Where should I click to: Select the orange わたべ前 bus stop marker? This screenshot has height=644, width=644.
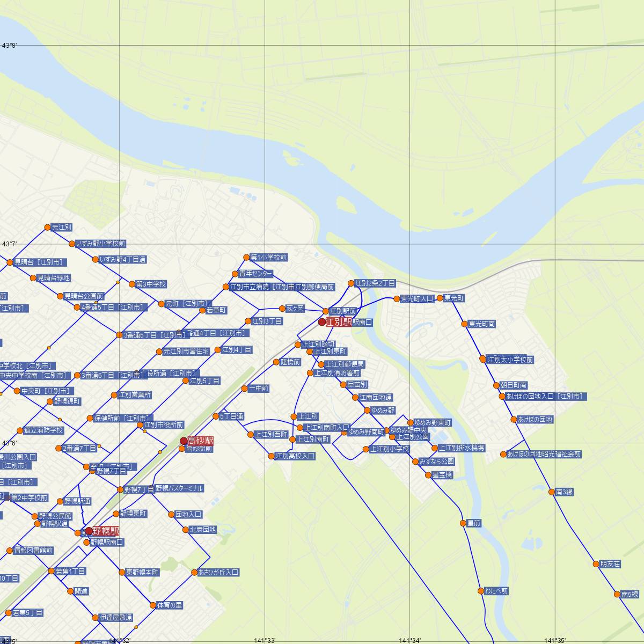tap(480, 591)
